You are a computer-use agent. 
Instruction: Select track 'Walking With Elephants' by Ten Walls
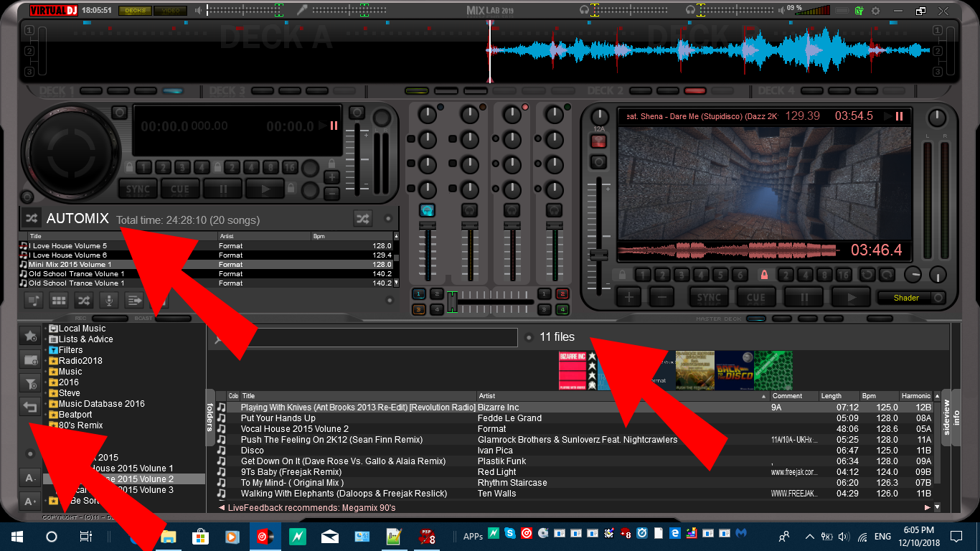coord(576,494)
